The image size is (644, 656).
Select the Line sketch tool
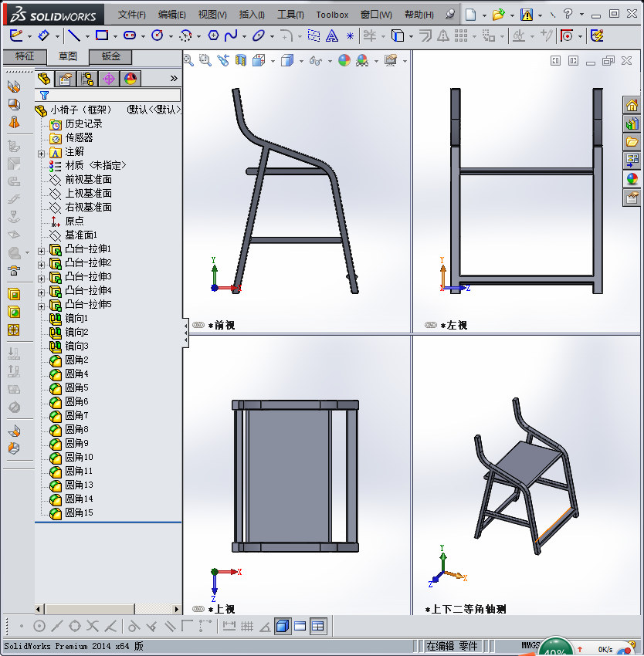[74, 35]
